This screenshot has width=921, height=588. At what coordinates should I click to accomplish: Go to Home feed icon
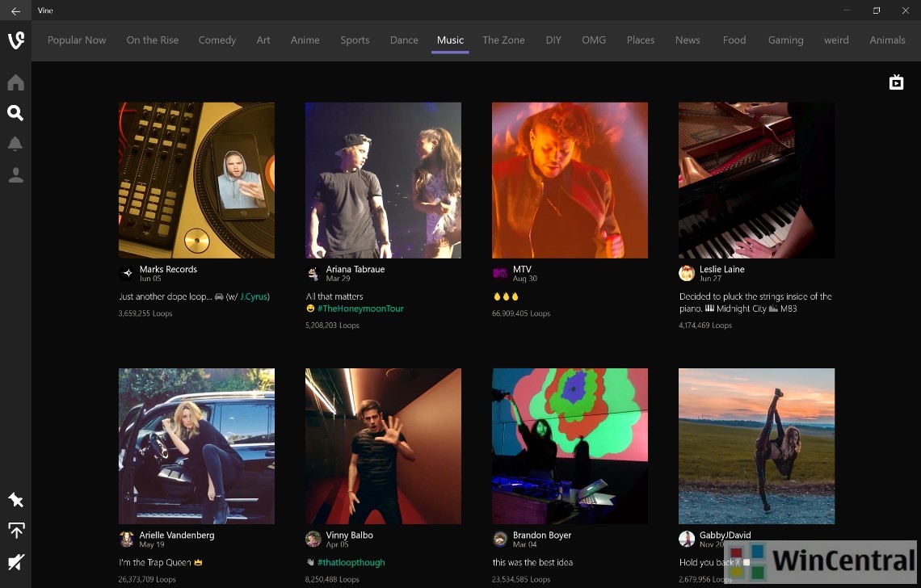coord(16,82)
